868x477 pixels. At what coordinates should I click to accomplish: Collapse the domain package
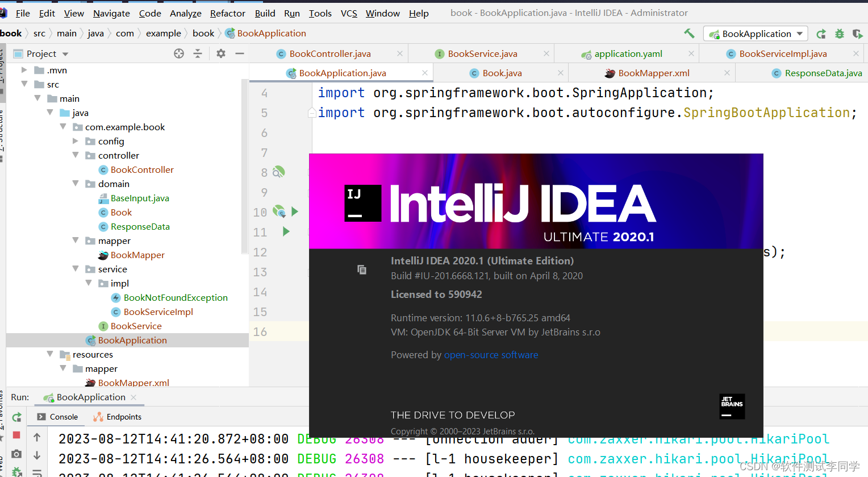point(76,184)
